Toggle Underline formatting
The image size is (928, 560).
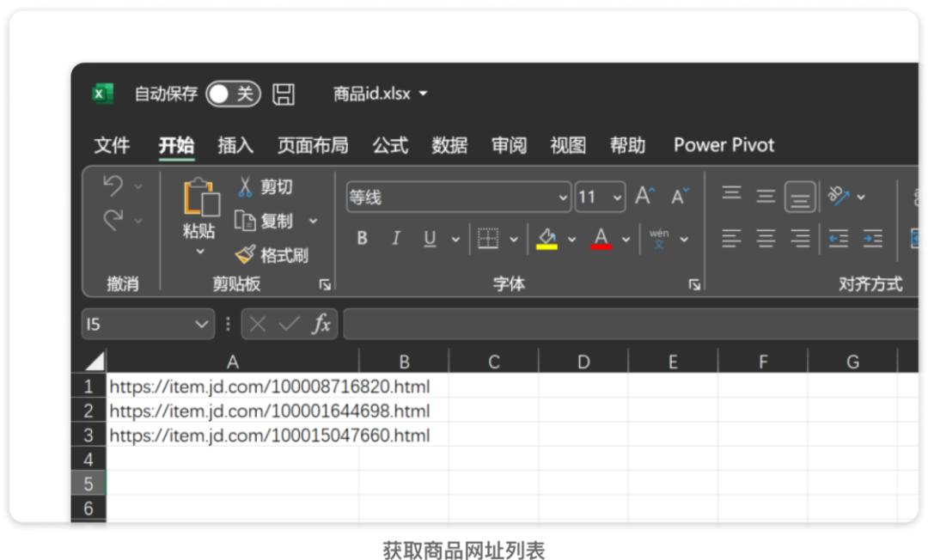click(430, 238)
